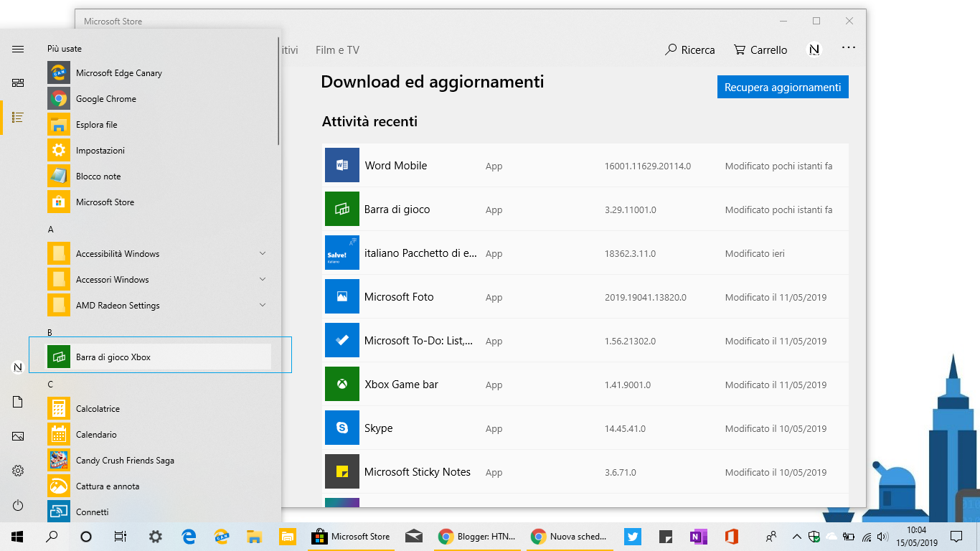Open Connetti app
The width and height of the screenshot is (980, 551).
[159, 512]
